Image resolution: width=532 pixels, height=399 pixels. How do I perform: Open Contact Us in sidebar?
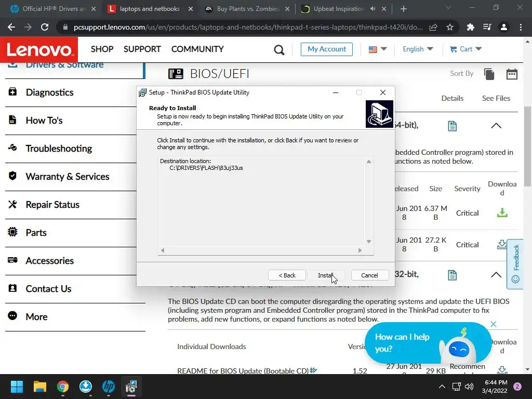pos(48,289)
